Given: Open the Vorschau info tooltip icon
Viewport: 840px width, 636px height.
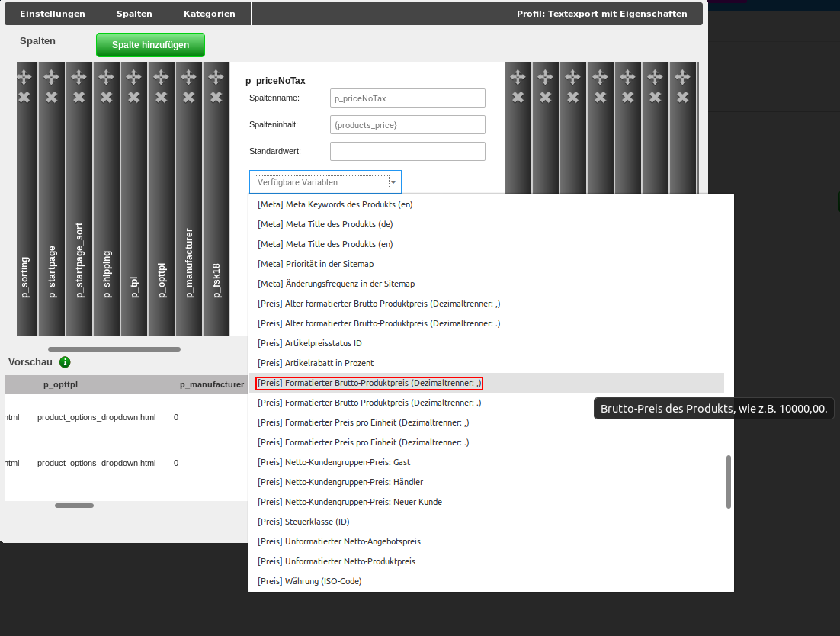Looking at the screenshot, I should [65, 362].
